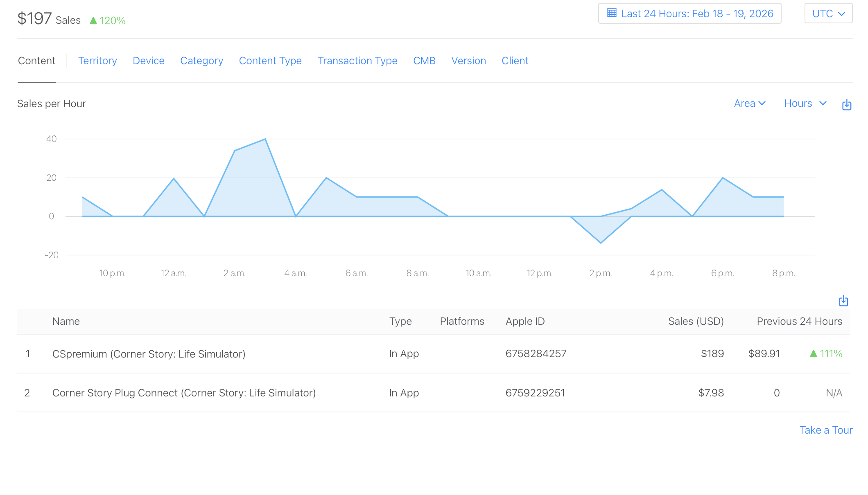Screen dimensions: 868x495
Task: Export the Sales per Hour chart data
Action: pos(847,105)
